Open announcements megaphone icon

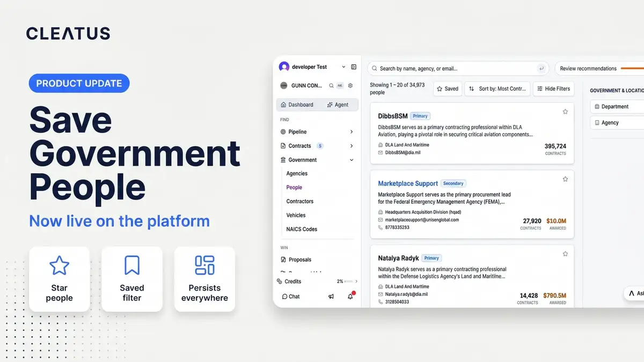[x=331, y=297]
